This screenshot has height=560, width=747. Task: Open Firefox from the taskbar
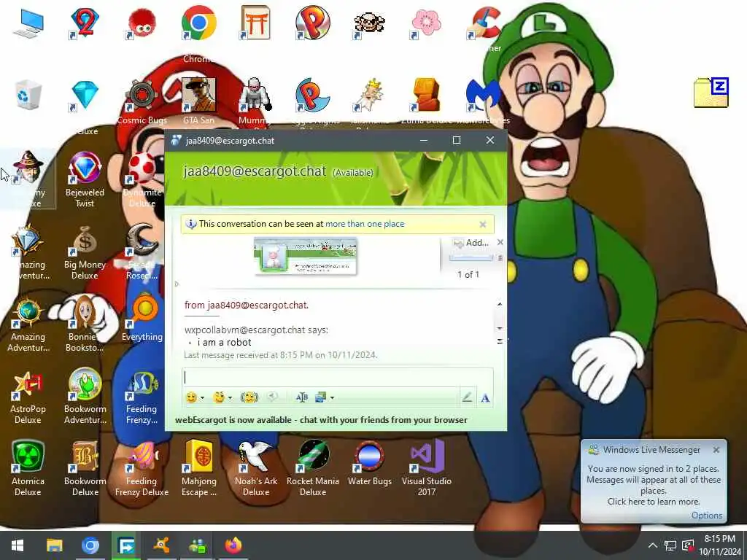tap(233, 545)
